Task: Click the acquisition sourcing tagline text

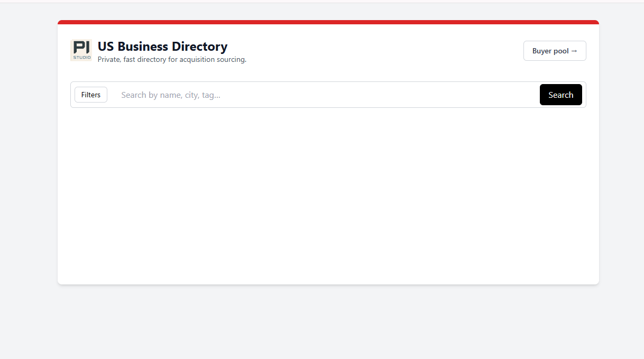Action: pyautogui.click(x=172, y=60)
